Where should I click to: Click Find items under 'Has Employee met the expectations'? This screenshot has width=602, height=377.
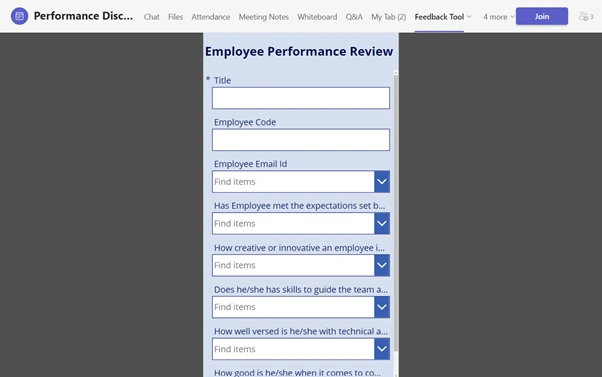point(293,223)
